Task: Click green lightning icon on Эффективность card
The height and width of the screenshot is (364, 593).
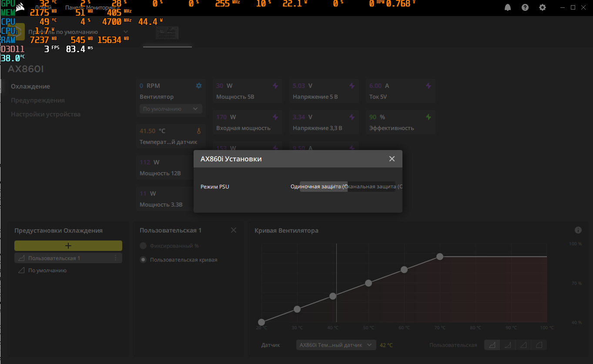Action: coord(429,117)
